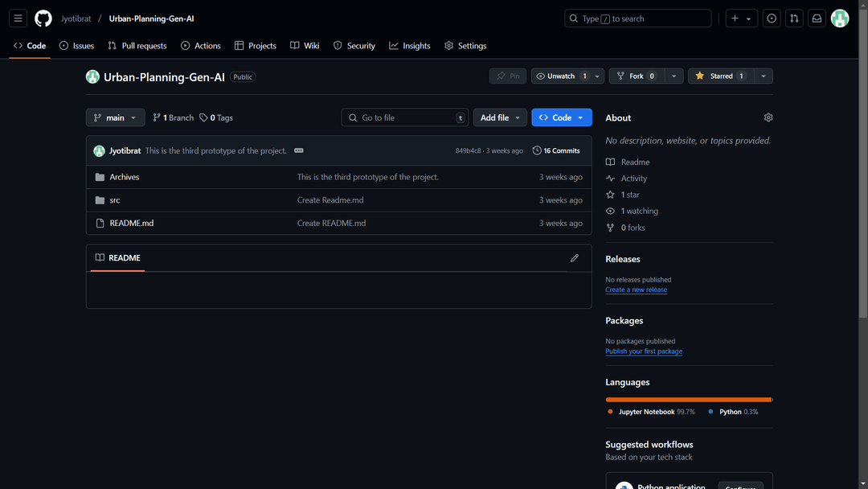
Task: Click Publish your first package link
Action: [x=644, y=351]
